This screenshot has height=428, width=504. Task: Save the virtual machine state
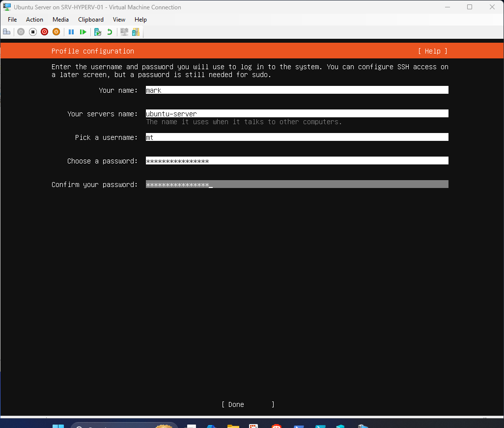[56, 31]
